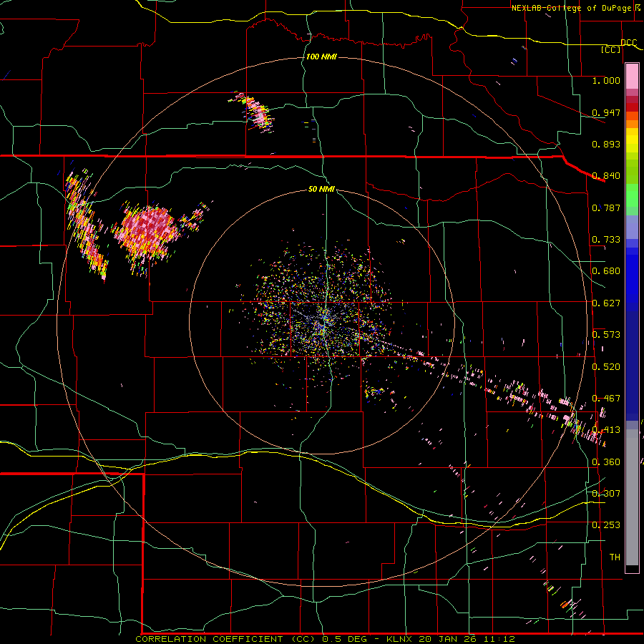Click the [CC] units label above the color bar
Viewport: 644px width, 644px height.
point(611,50)
